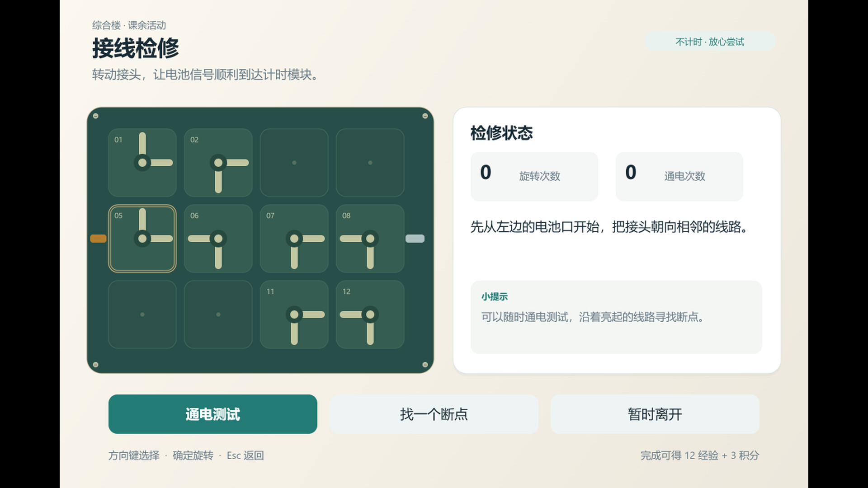
Task: Rotate connector tile 12
Action: [370, 314]
